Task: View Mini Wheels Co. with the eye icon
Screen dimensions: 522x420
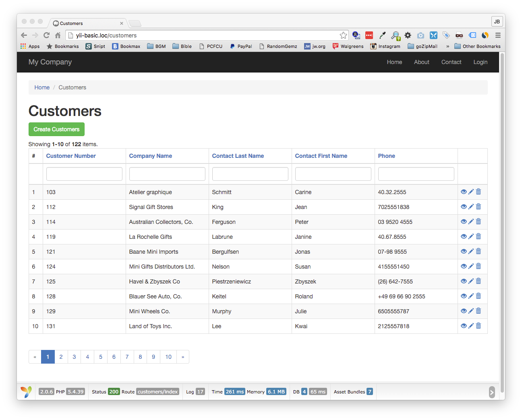Action: (464, 311)
